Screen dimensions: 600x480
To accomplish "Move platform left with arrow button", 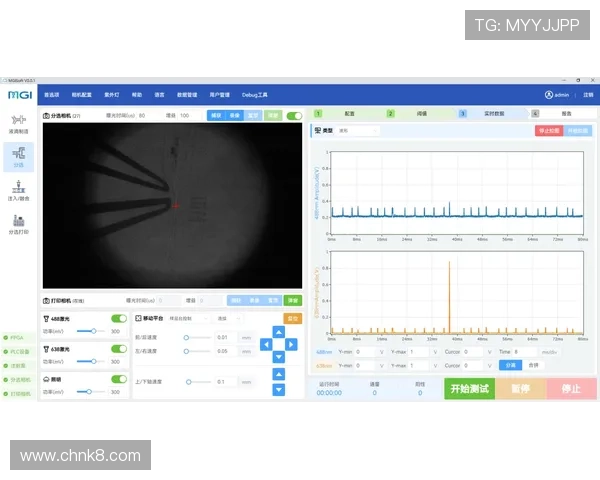I will [265, 344].
